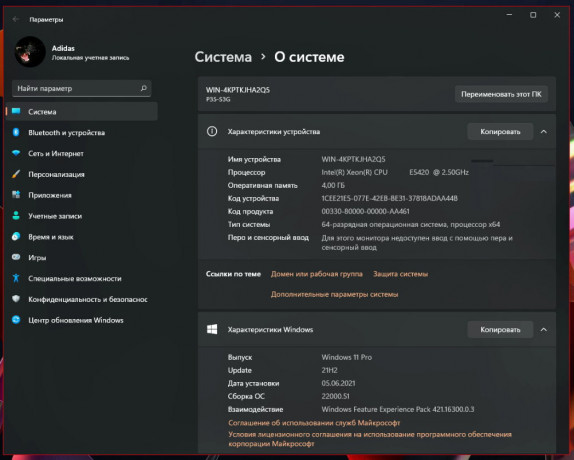Image resolution: width=574 pixels, height=460 pixels.
Task: Select Система menu label
Action: (42, 112)
